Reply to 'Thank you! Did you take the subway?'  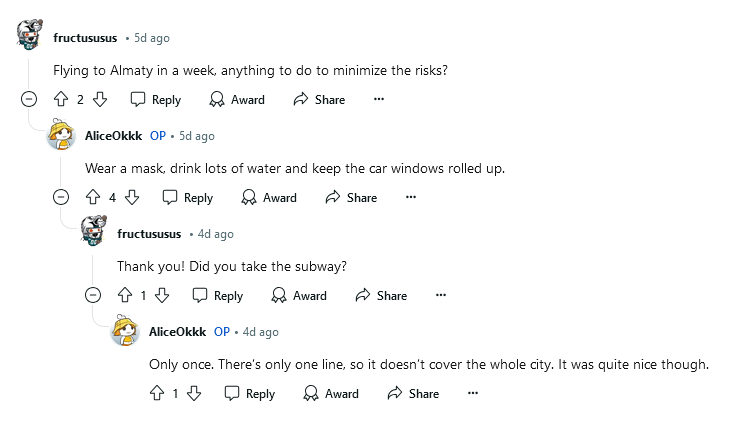218,295
